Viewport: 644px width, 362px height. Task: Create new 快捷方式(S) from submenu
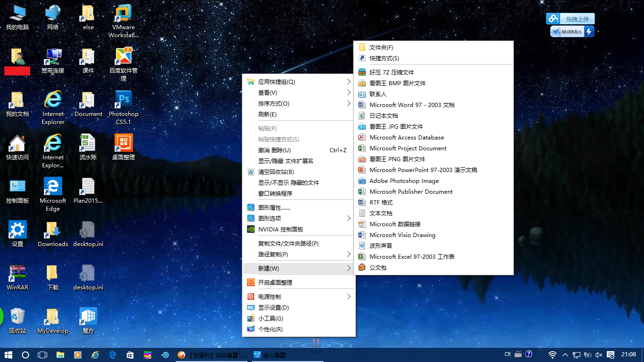[433, 58]
